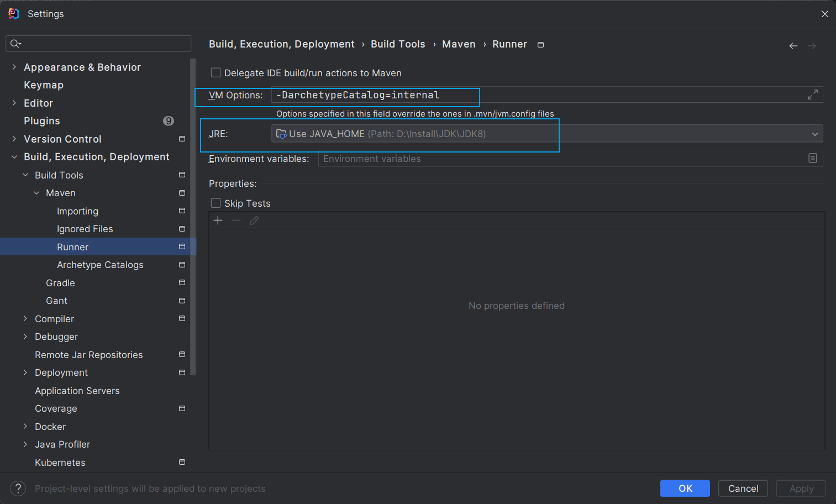Viewport: 836px width, 504px height.
Task: Click in the VM Options text field
Action: point(547,95)
